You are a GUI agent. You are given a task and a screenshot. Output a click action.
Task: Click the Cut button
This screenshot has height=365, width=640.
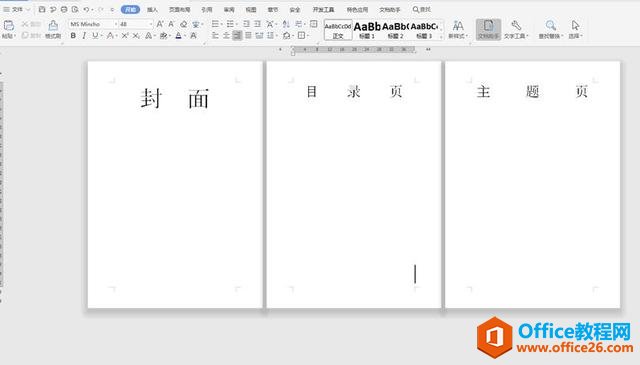(x=31, y=24)
